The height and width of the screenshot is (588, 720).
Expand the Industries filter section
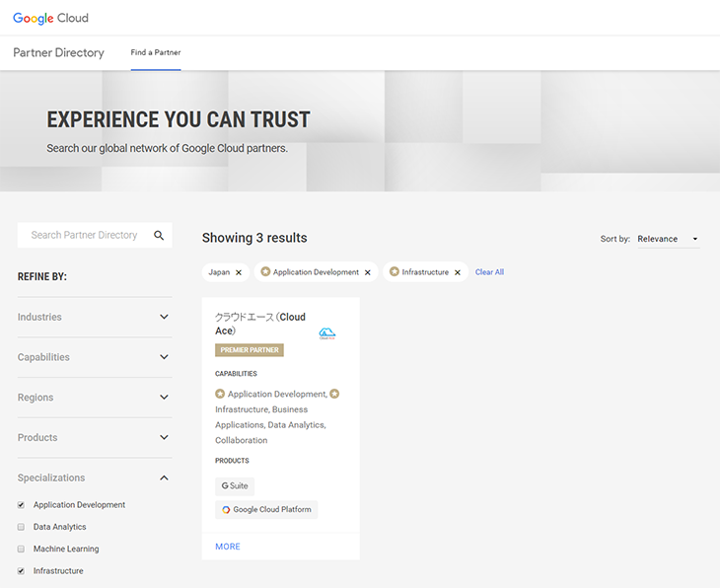[95, 317]
